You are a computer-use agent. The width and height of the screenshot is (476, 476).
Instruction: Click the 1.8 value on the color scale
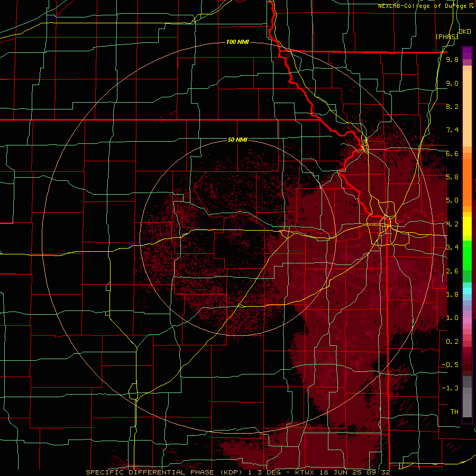pyautogui.click(x=452, y=295)
